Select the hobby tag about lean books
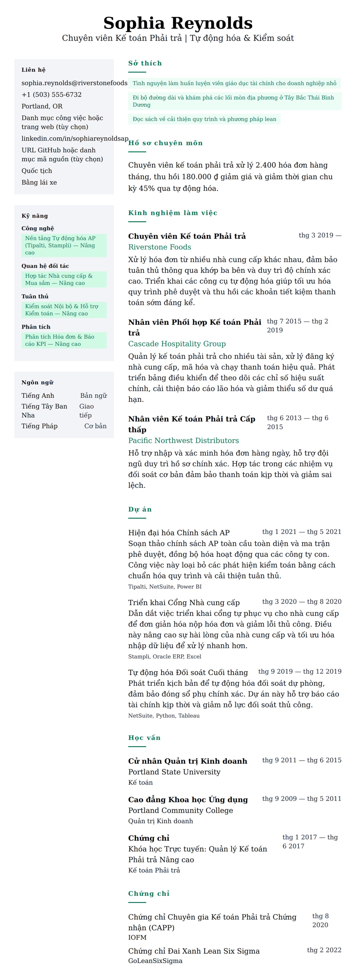 tap(204, 119)
